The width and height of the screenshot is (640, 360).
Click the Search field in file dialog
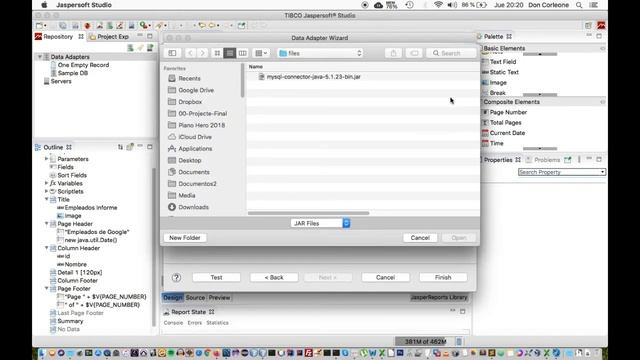point(451,53)
